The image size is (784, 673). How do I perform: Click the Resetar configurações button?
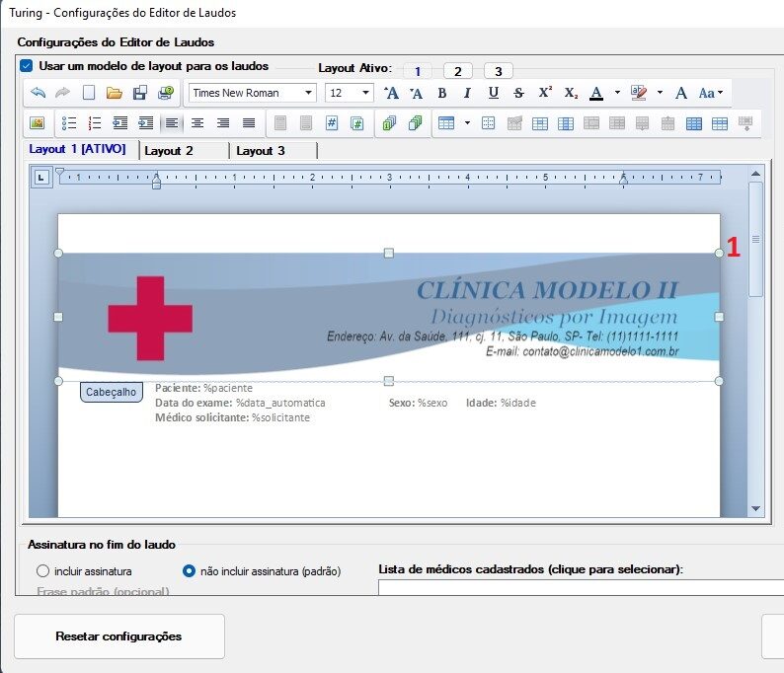click(x=118, y=636)
